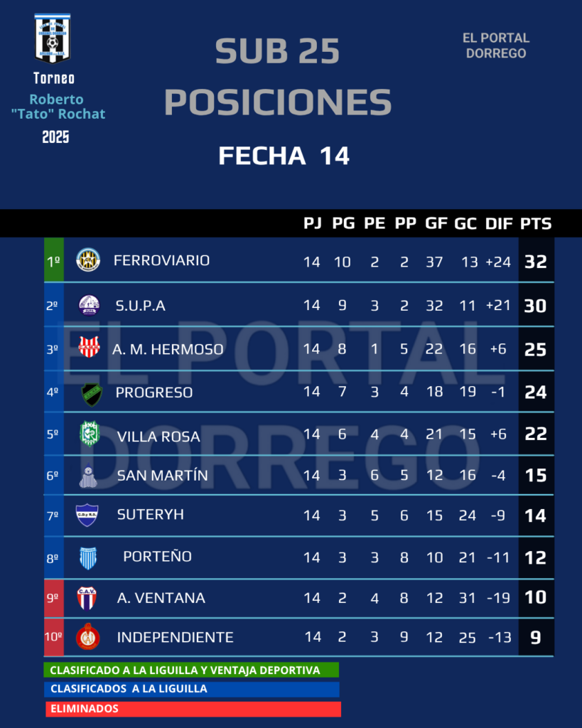Image resolution: width=582 pixels, height=728 pixels.
Task: Click the league logo above Torneo
Action: point(53,38)
